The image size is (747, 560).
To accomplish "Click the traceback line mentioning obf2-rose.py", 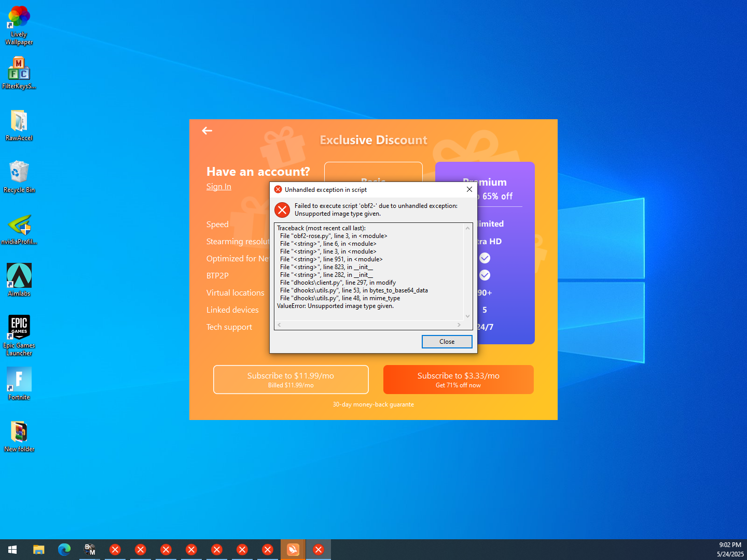I will tap(334, 236).
